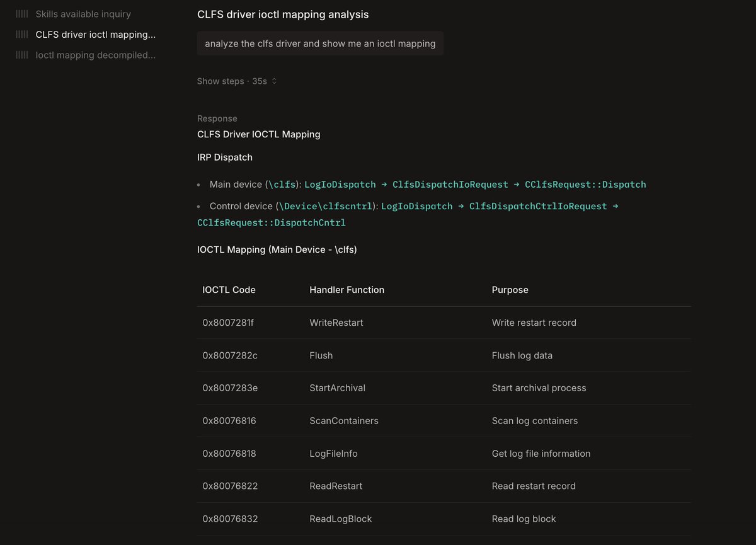Click icon beside Skills available inquiry
The image size is (756, 545).
click(22, 14)
